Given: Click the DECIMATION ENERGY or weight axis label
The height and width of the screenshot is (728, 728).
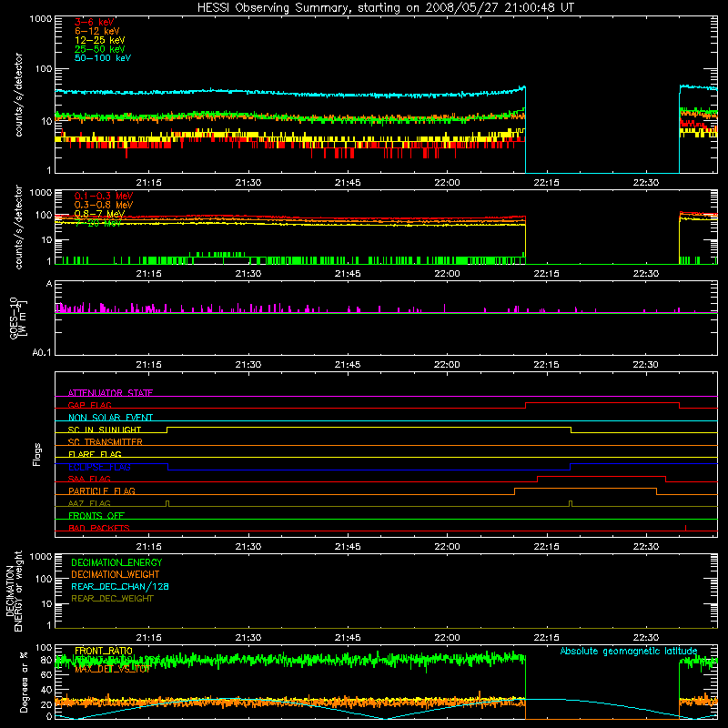Looking at the screenshot, I should 14,591.
